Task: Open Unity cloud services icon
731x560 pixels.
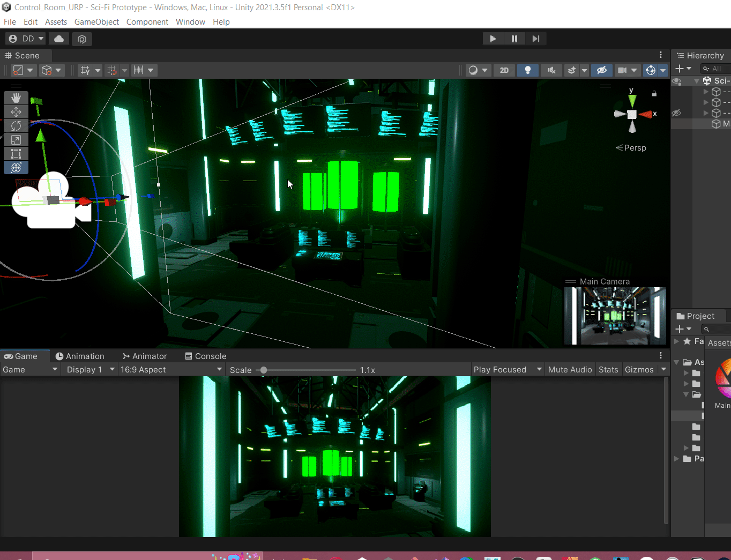Action: pos(59,39)
